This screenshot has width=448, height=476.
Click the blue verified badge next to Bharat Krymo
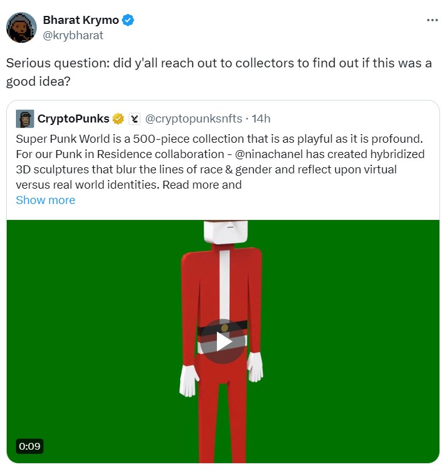coord(128,20)
